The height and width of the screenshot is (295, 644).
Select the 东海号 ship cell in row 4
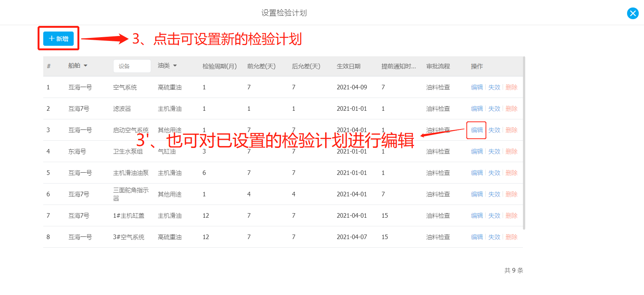pos(77,151)
